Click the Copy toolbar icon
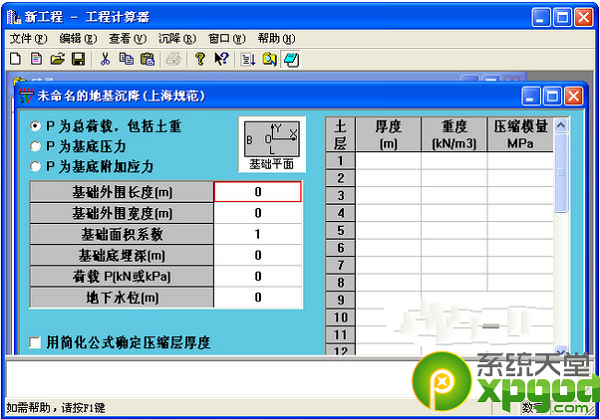Image resolution: width=600 pixels, height=419 pixels. point(126,59)
